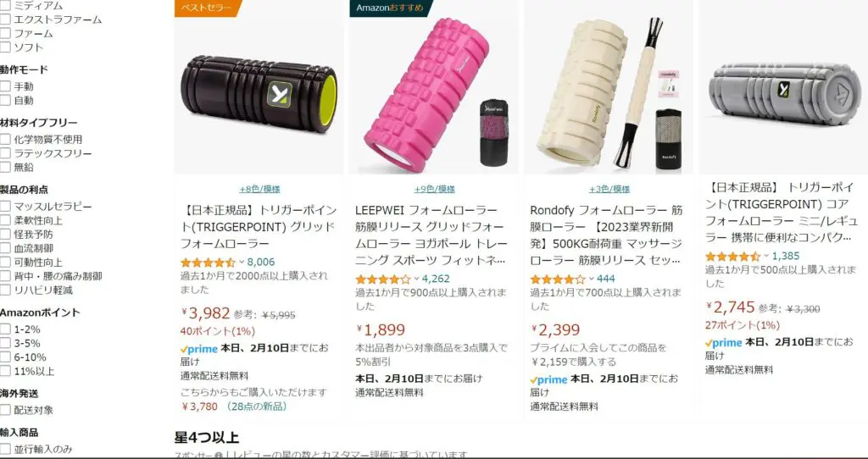Open the Rondofy フォームローラー product title
The width and height of the screenshot is (868, 459).
(607, 235)
